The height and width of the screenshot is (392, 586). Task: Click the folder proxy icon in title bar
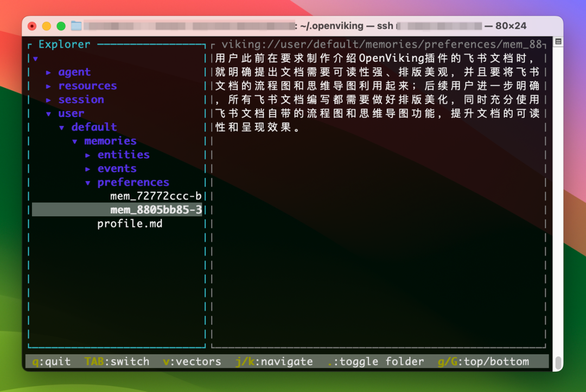point(77,26)
